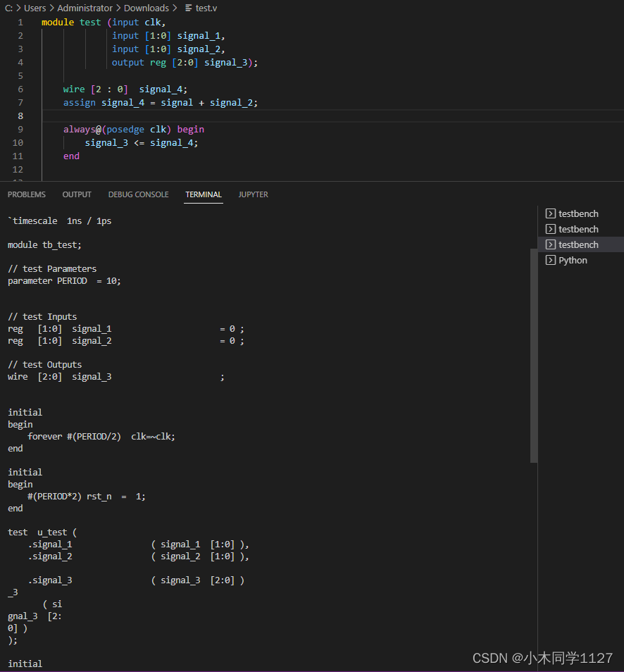Image resolution: width=624 pixels, height=672 pixels.
Task: Click 'posedge' in the always block
Action: (x=125, y=130)
